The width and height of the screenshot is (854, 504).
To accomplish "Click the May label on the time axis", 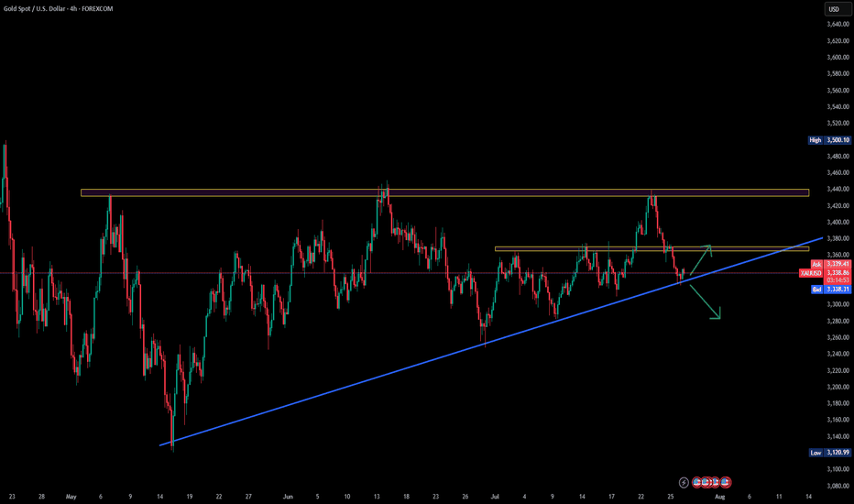I will (x=71, y=497).
